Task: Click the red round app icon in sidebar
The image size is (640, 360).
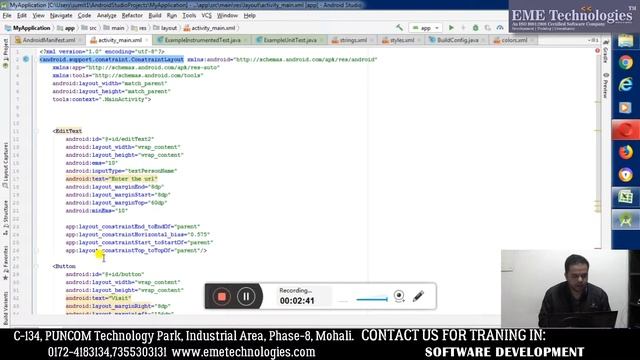Action: pos(625,130)
